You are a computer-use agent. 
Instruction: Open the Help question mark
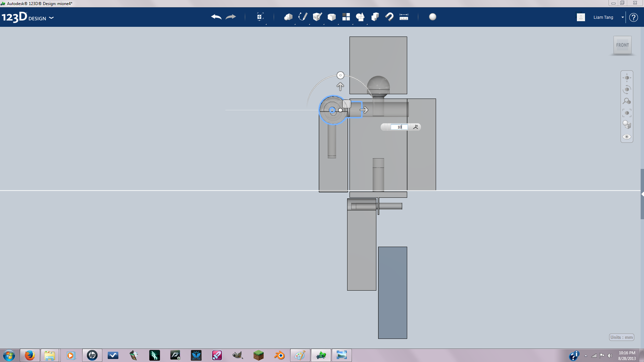(633, 17)
